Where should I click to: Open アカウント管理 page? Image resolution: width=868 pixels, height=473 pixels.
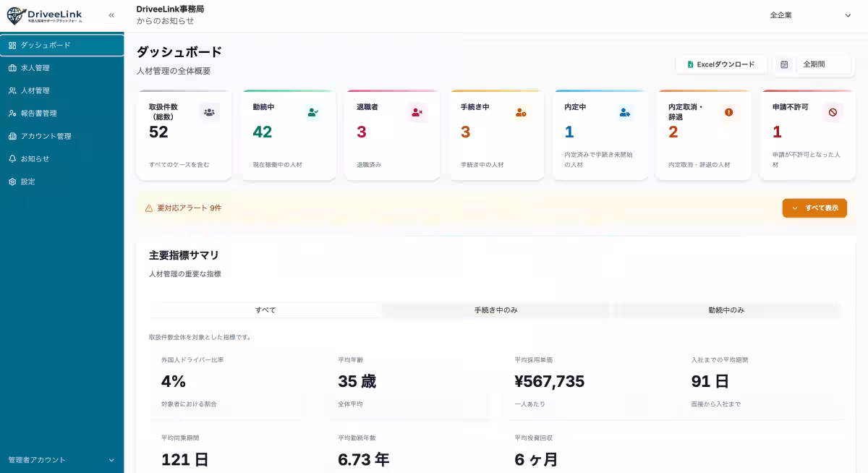click(62, 136)
